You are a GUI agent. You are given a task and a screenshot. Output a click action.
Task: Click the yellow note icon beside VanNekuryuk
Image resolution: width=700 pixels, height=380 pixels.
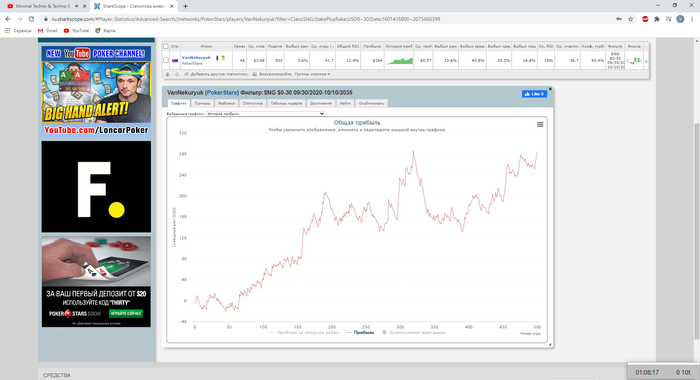[223, 58]
